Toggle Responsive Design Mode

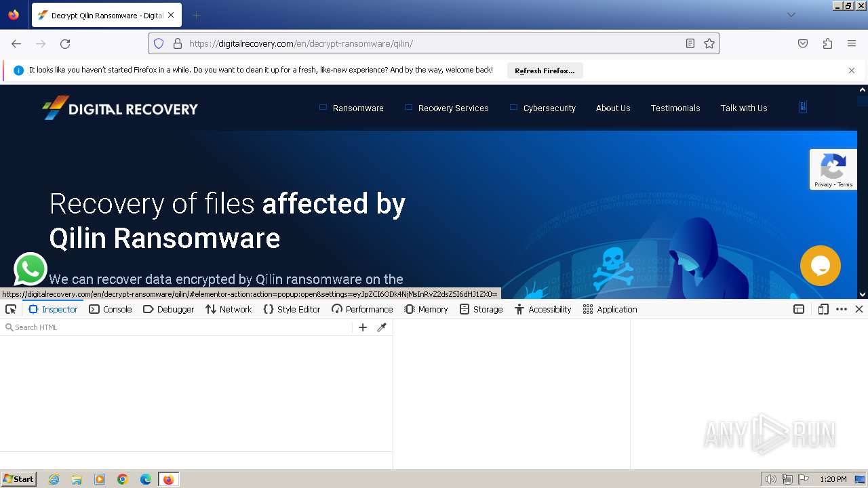[x=823, y=309]
